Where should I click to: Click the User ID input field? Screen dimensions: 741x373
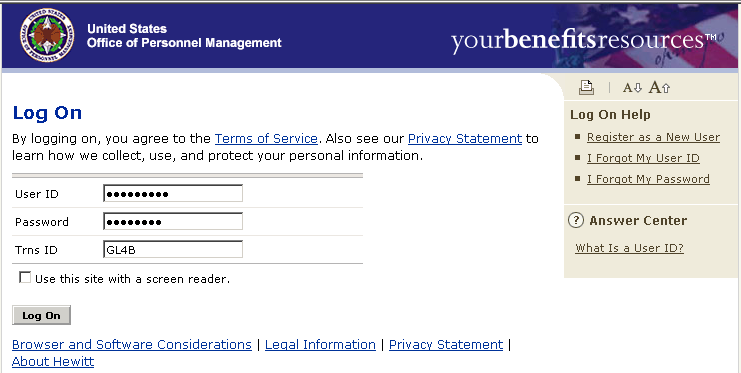point(173,193)
